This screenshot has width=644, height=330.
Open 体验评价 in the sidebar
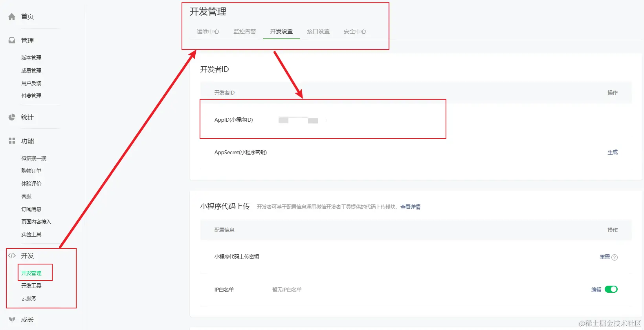pyautogui.click(x=31, y=184)
